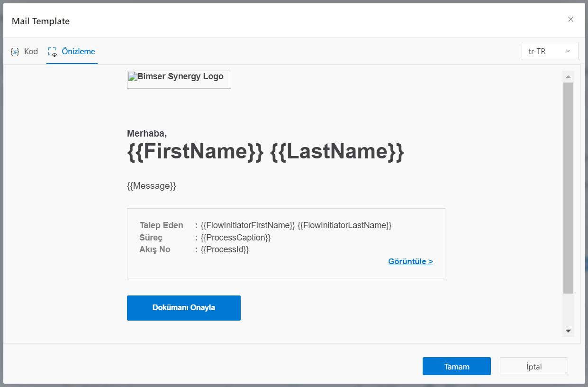
Task: Select the {{ProcessCaption}} placeholder value
Action: (x=235, y=237)
